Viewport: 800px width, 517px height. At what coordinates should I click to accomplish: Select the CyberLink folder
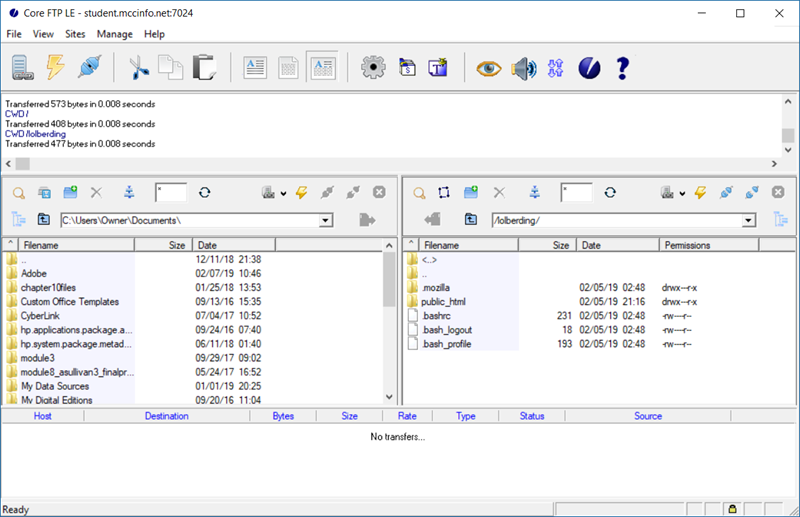pyautogui.click(x=40, y=316)
